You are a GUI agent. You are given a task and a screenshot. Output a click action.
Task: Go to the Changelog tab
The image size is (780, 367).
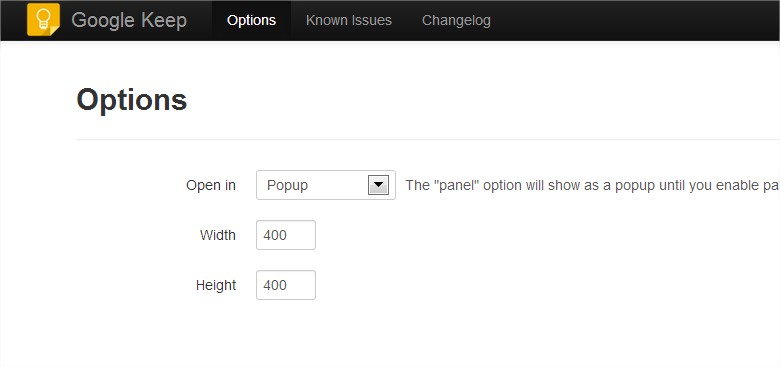pos(456,20)
